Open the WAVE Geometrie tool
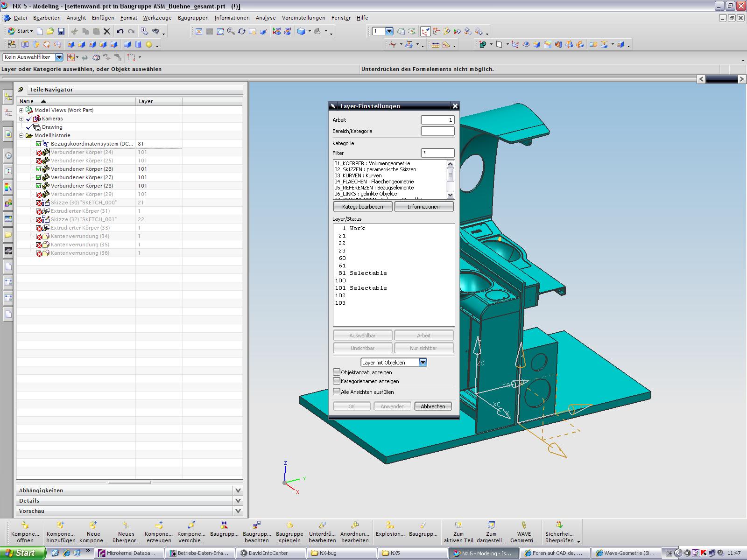 pos(523,531)
